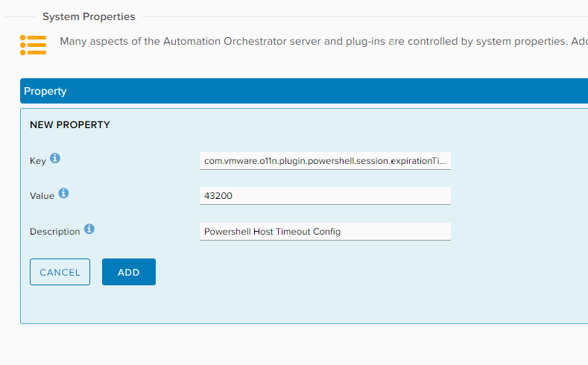Click the System Properties section title
588x365 pixels.
(89, 16)
